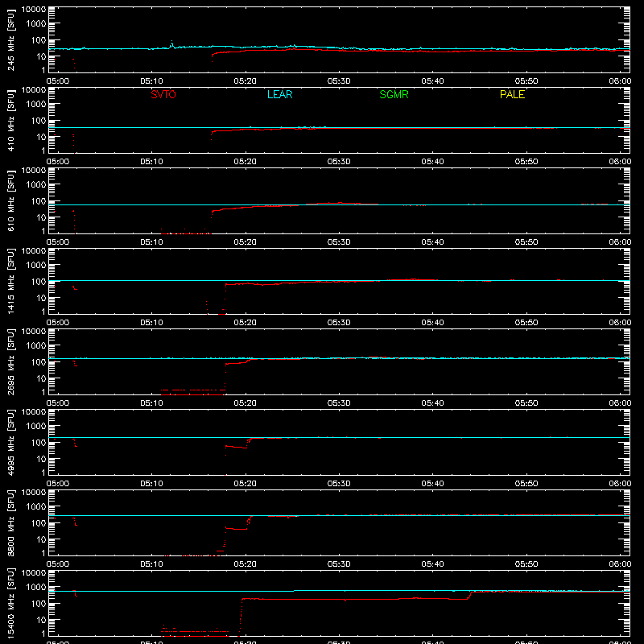The image size is (644, 644).
Task: Click 05:50 time tick under 8800 MHz panel
Action: pyautogui.click(x=526, y=564)
